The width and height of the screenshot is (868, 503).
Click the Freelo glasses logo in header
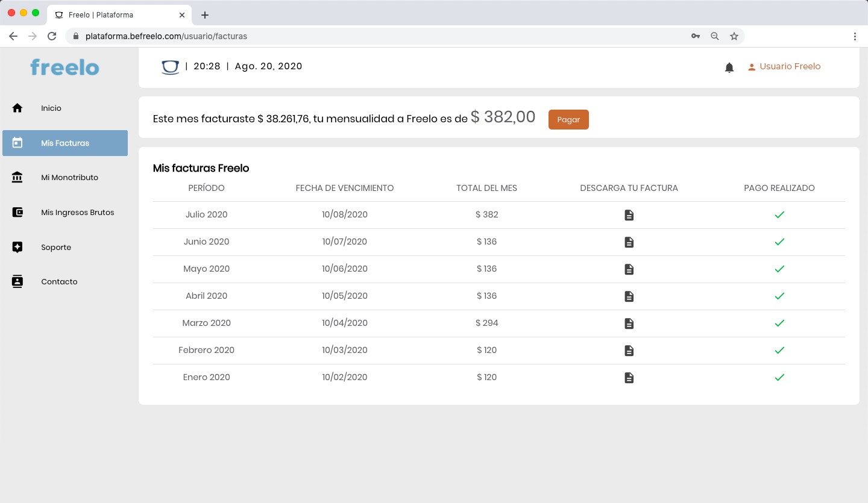pyautogui.click(x=171, y=67)
